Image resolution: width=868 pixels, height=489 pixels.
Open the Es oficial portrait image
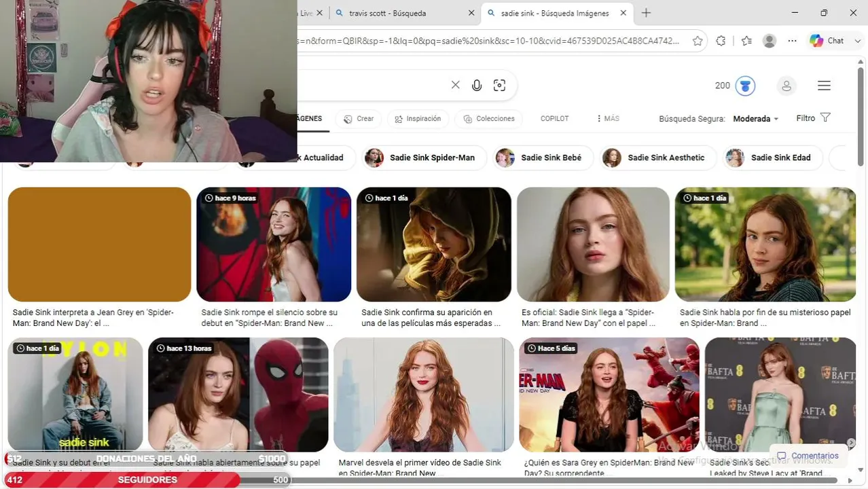coord(594,244)
